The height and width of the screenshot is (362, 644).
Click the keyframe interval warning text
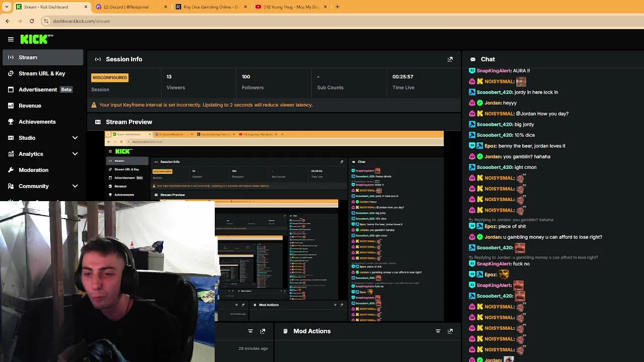click(x=206, y=105)
